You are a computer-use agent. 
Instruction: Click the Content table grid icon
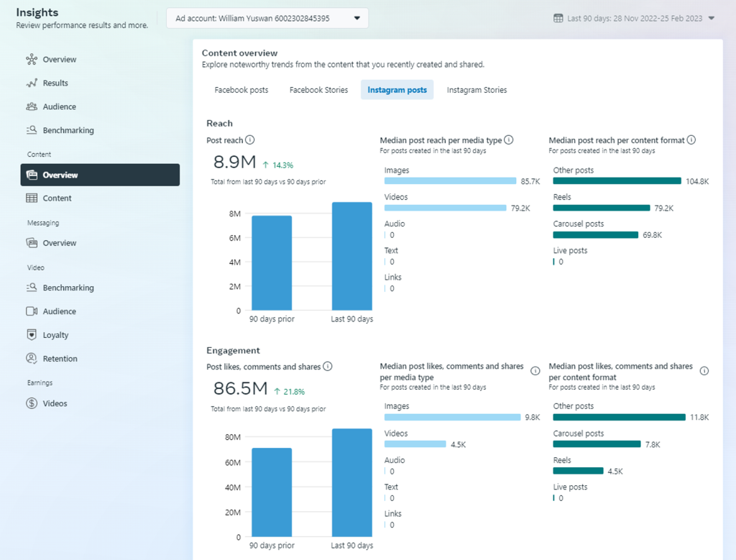pyautogui.click(x=32, y=198)
